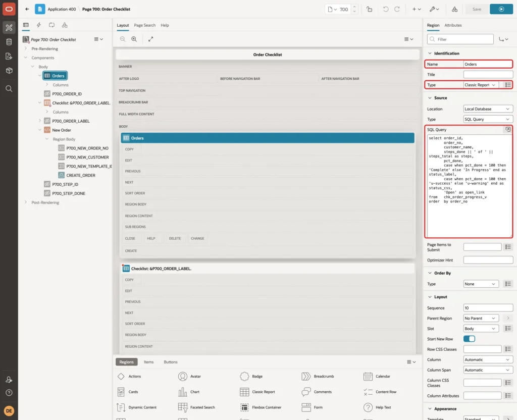517x420 pixels.
Task: Switch to the Dynamic Actions lightning tab
Action: point(38,25)
